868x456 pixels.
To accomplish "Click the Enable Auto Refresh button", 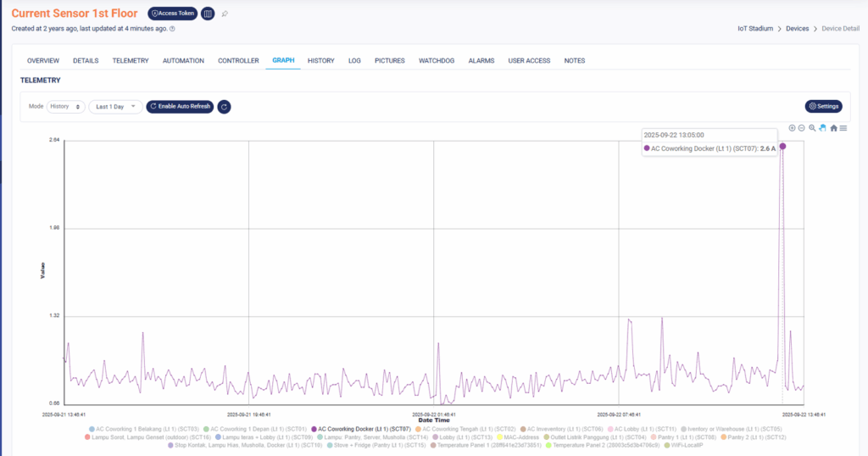I will tap(180, 107).
